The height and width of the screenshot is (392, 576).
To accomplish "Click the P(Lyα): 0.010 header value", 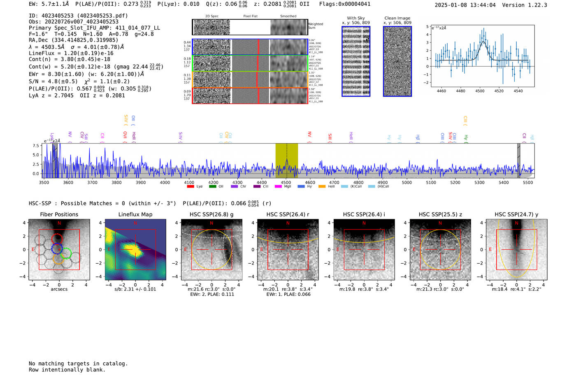I will pos(179,4).
